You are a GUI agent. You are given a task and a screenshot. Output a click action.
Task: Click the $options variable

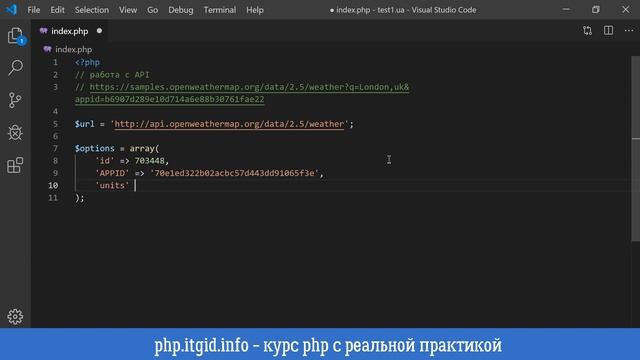95,148
